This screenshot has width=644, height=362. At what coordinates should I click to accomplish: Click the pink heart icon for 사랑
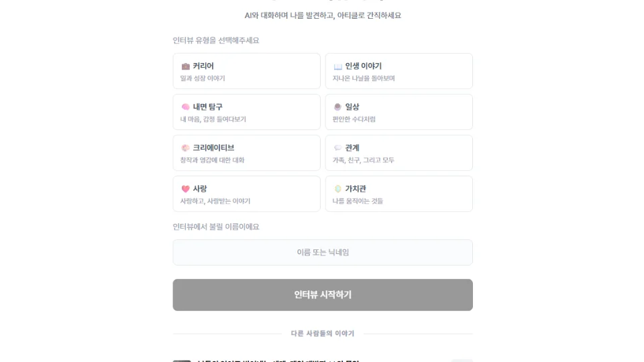(186, 189)
